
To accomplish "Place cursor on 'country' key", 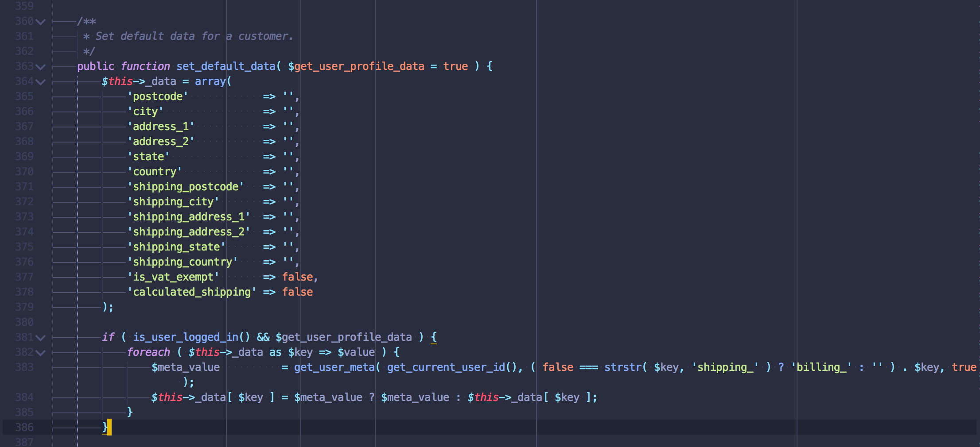I will coord(155,172).
